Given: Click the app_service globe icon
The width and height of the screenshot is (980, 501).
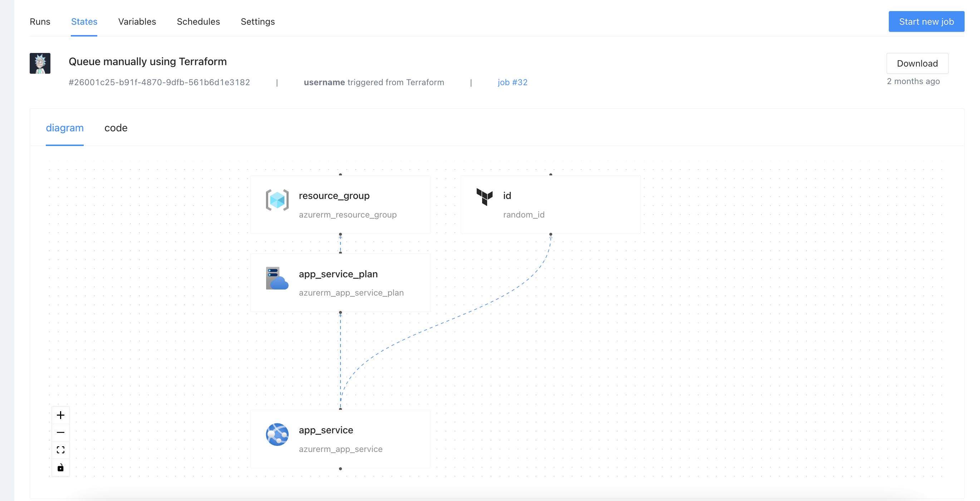Looking at the screenshot, I should [x=277, y=434].
